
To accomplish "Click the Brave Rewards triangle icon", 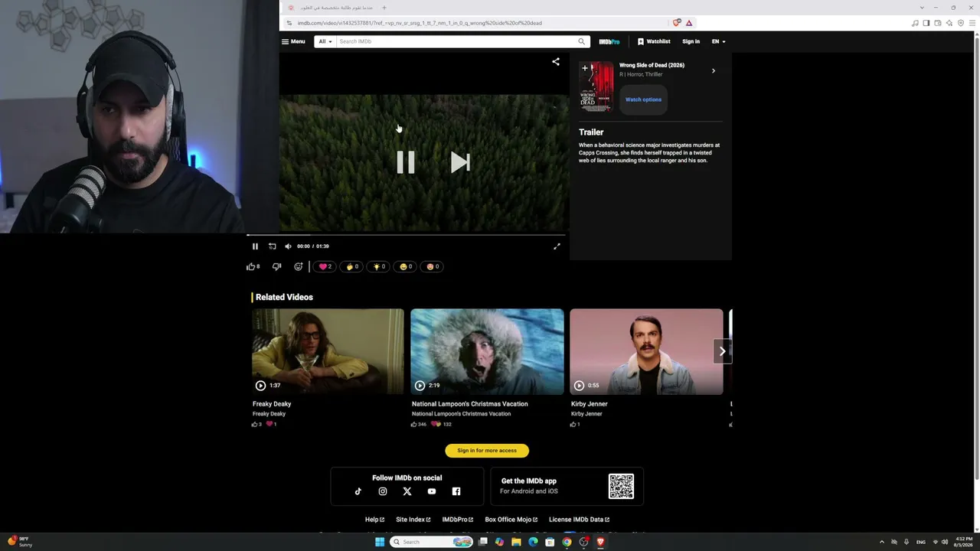I will 689,23.
